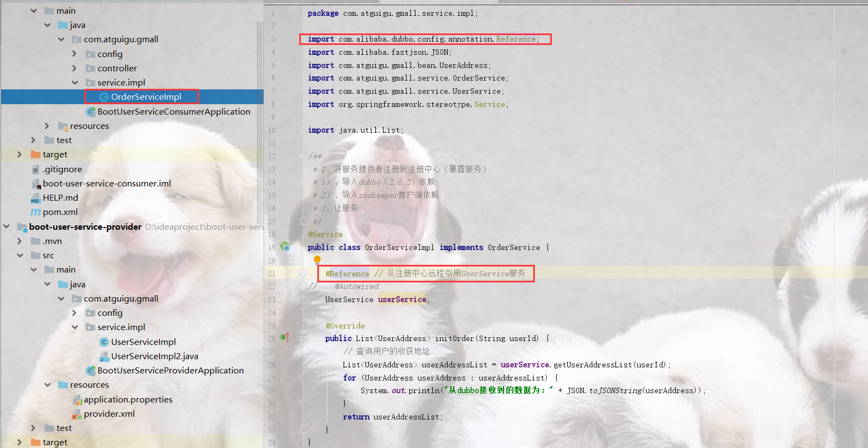The width and height of the screenshot is (868, 448).
Task: Open UserServiceImpl class
Action: pyautogui.click(x=144, y=342)
